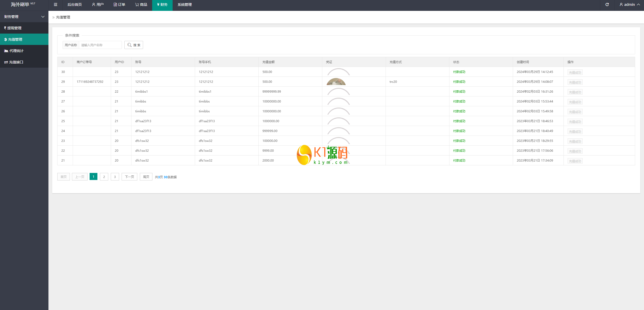Jump to 尾页 last page
This screenshot has width=644, height=310.
[146, 177]
